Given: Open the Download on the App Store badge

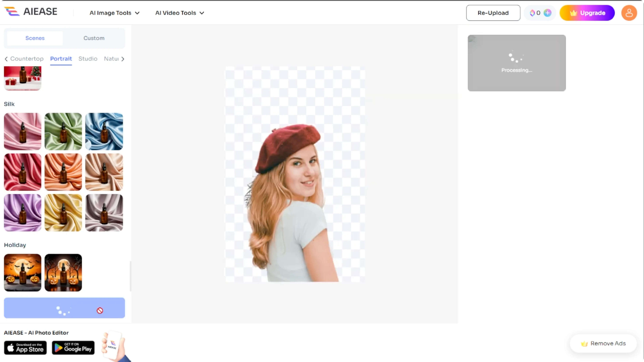Looking at the screenshot, I should point(25,347).
